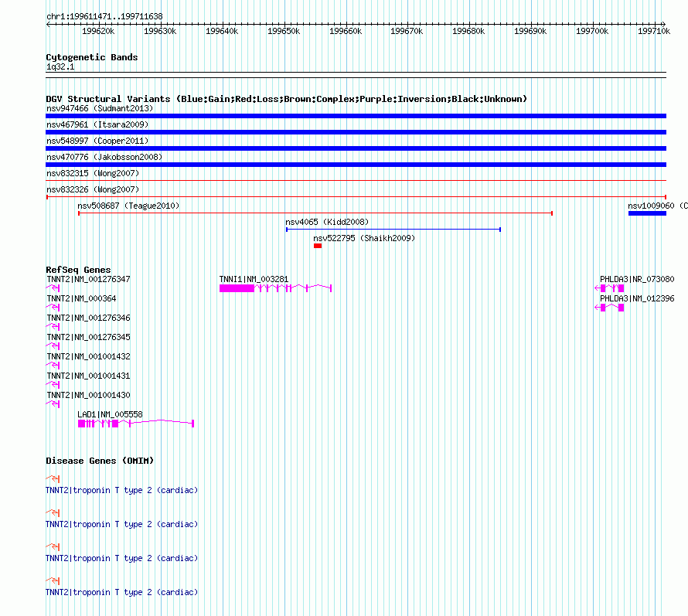Click the TNNT2|NM_001001431 gene arrow glyph
The height and width of the screenshot is (616, 688).
(x=53, y=385)
